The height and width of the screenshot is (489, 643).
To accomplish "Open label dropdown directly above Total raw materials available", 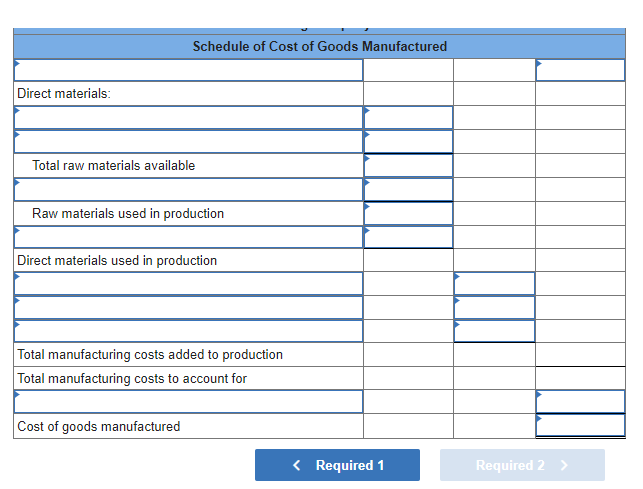I will (x=189, y=142).
